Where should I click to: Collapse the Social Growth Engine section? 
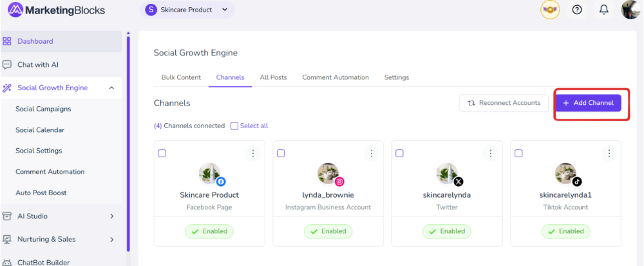pos(111,88)
